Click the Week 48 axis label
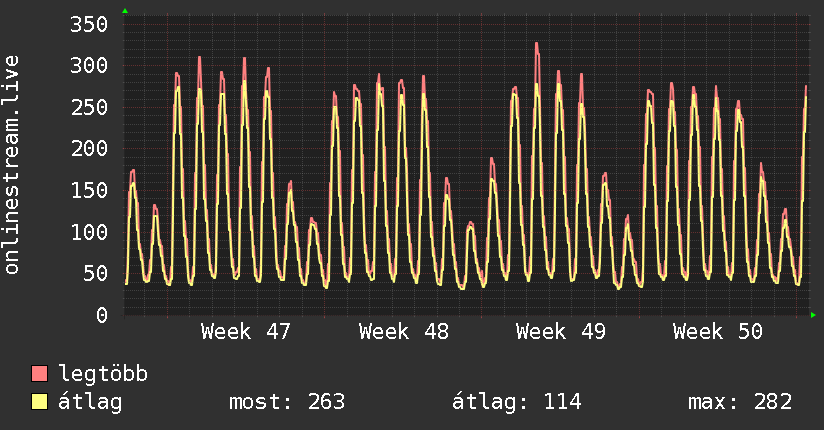The width and height of the screenshot is (824, 430). (x=404, y=332)
